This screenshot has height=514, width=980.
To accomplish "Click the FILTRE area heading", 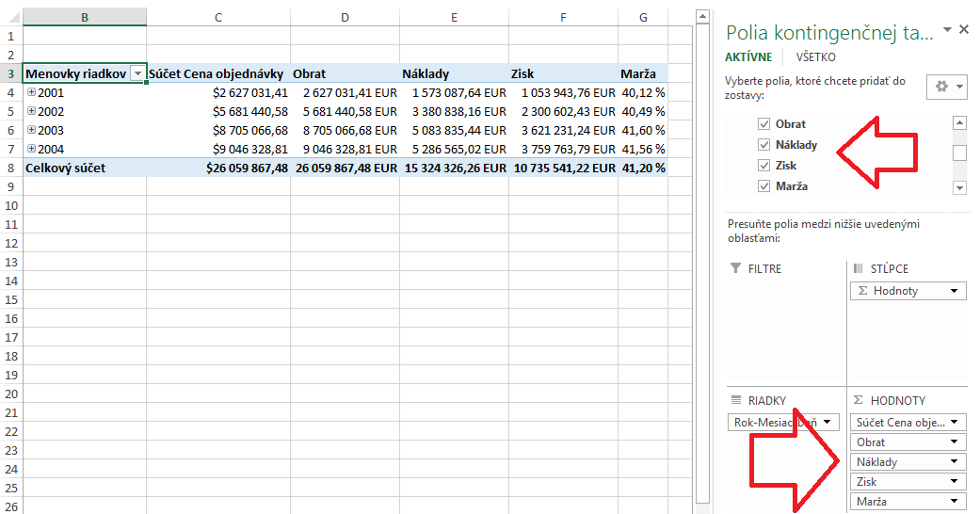I will tap(764, 269).
